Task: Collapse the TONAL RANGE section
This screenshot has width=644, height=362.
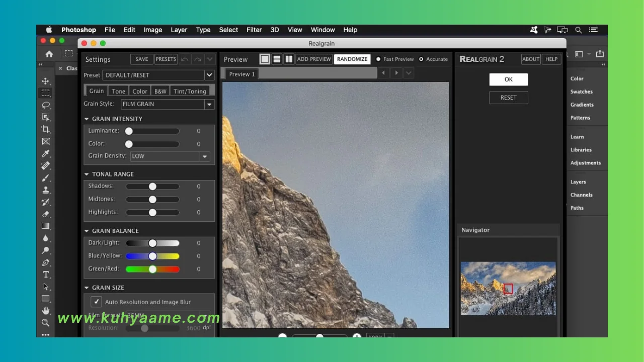Action: pos(87,174)
